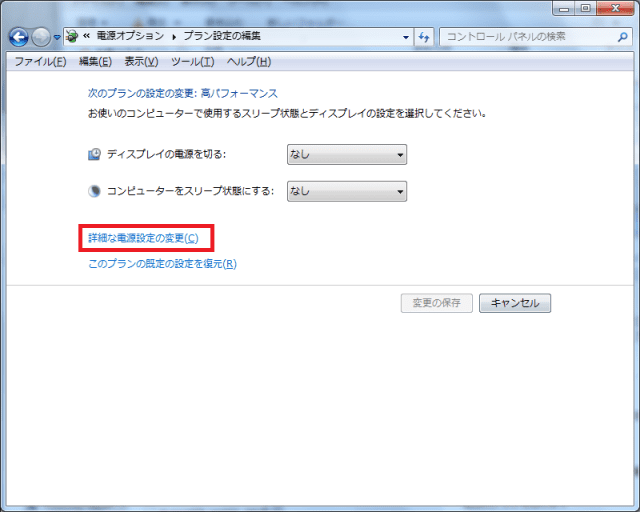This screenshot has width=640, height=512.
Task: Open the ファイル(F) menu
Action: pyautogui.click(x=40, y=62)
